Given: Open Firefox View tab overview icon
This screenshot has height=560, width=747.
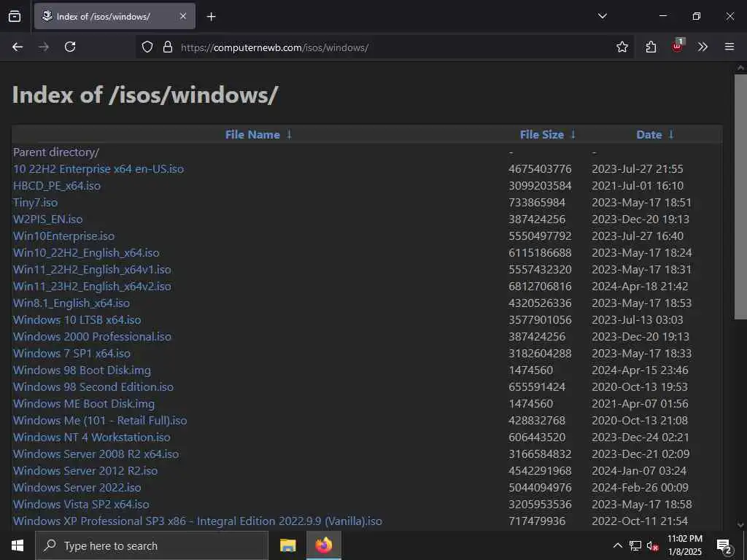Looking at the screenshot, I should [15, 16].
